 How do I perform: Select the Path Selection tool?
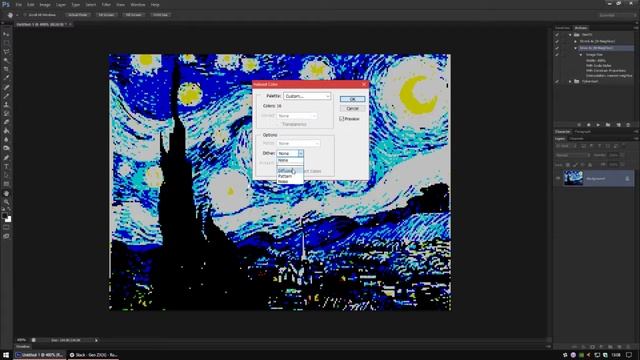click(6, 175)
